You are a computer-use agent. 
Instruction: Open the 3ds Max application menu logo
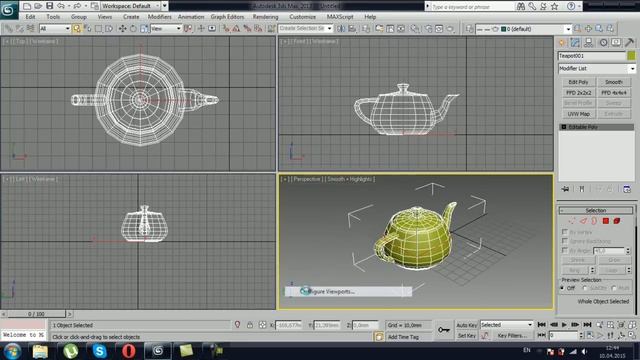pos(9,9)
